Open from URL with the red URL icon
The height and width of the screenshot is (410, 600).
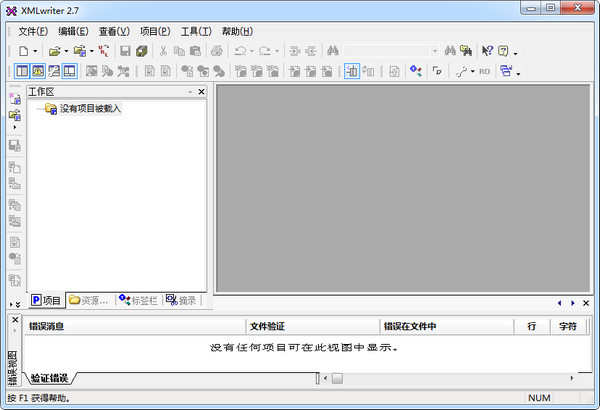tap(103, 51)
